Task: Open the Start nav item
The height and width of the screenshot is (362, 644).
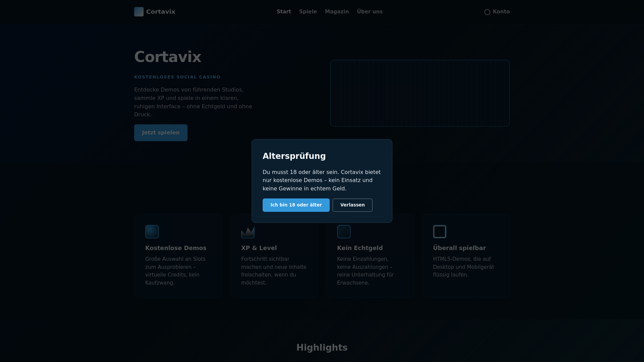Action: click(x=284, y=12)
